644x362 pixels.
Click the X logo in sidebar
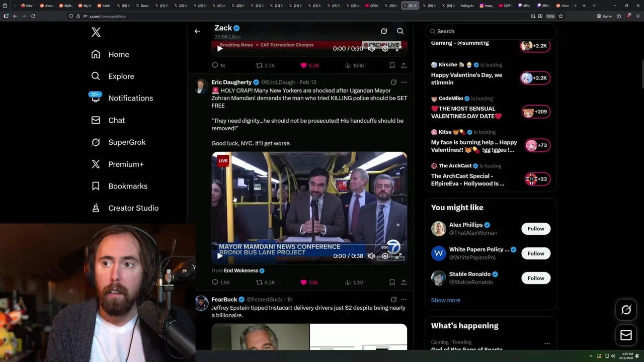coord(96,32)
